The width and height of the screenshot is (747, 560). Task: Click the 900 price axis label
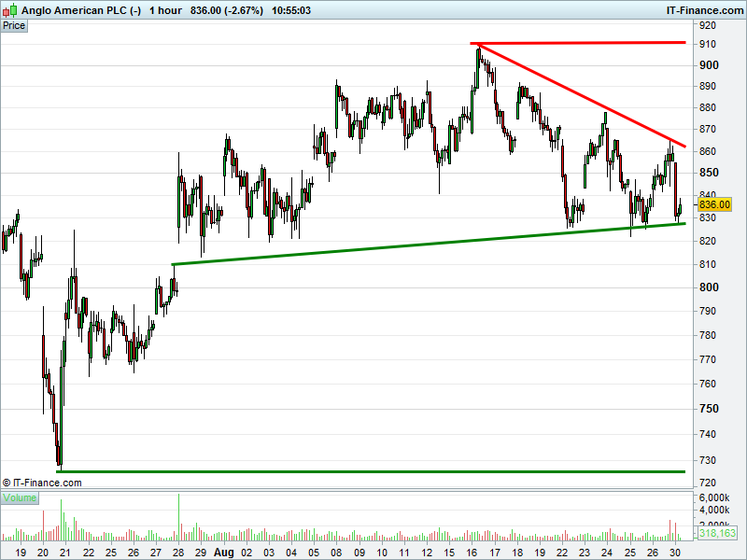click(709, 65)
